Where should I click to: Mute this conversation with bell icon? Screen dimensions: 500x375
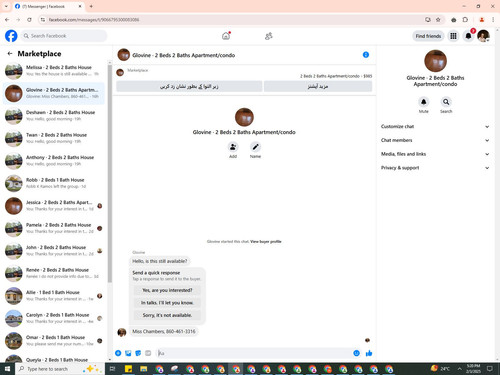pos(424,102)
